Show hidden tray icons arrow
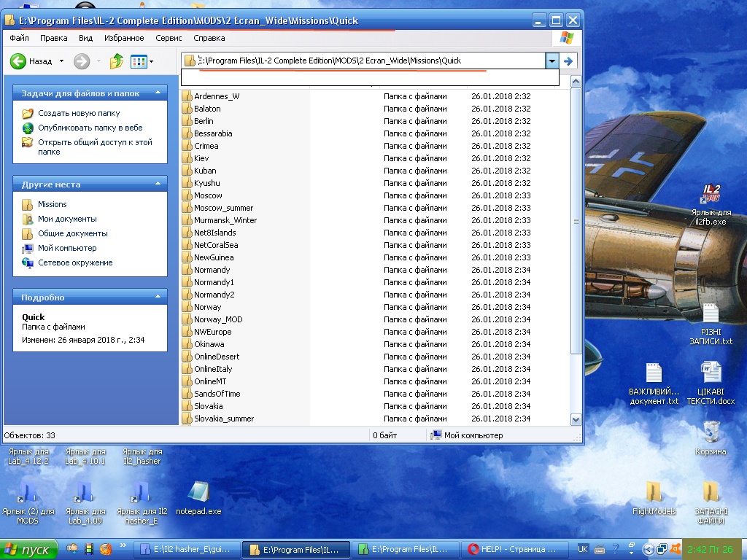Image resolution: width=747 pixels, height=560 pixels. pyautogui.click(x=648, y=549)
